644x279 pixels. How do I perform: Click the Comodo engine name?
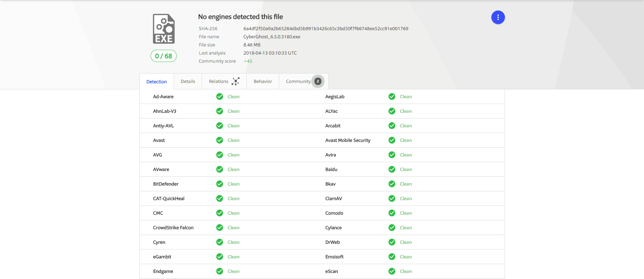click(x=334, y=213)
